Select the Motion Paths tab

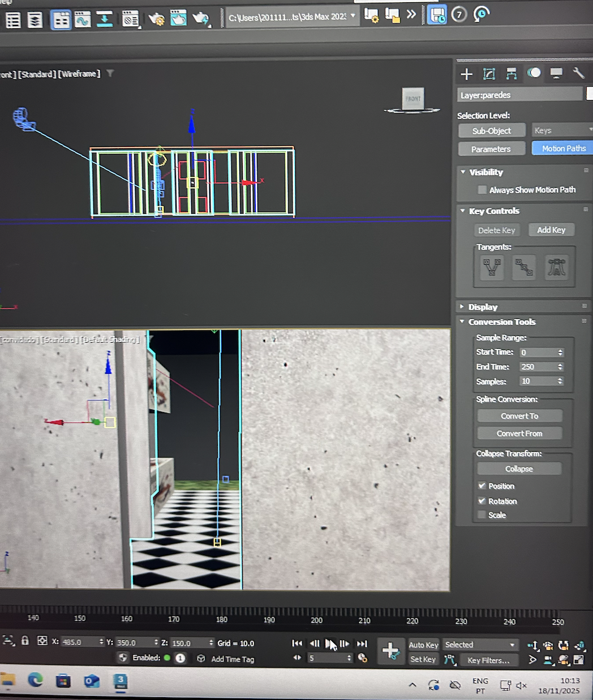click(563, 149)
